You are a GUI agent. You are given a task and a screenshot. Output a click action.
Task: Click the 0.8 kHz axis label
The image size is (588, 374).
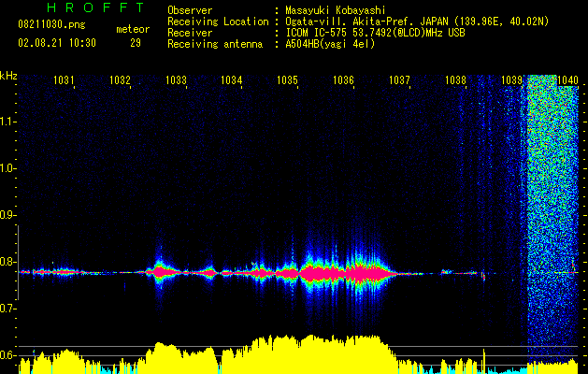pyautogui.click(x=7, y=262)
